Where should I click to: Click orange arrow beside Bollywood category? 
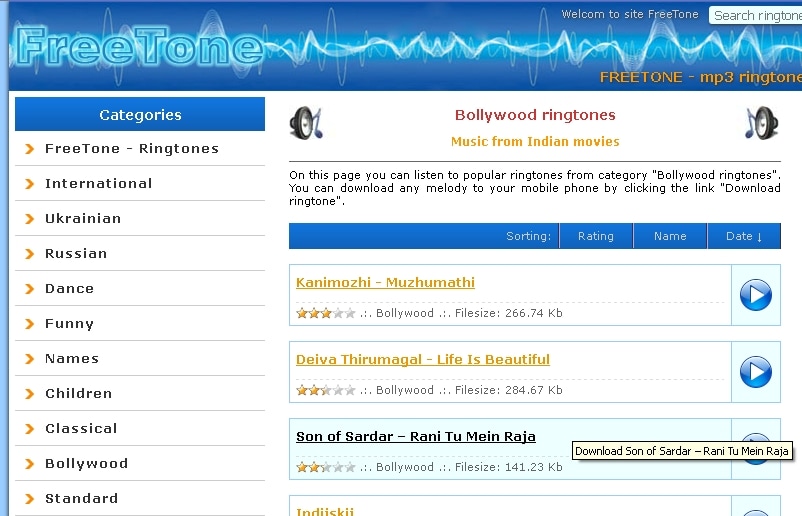click(30, 464)
